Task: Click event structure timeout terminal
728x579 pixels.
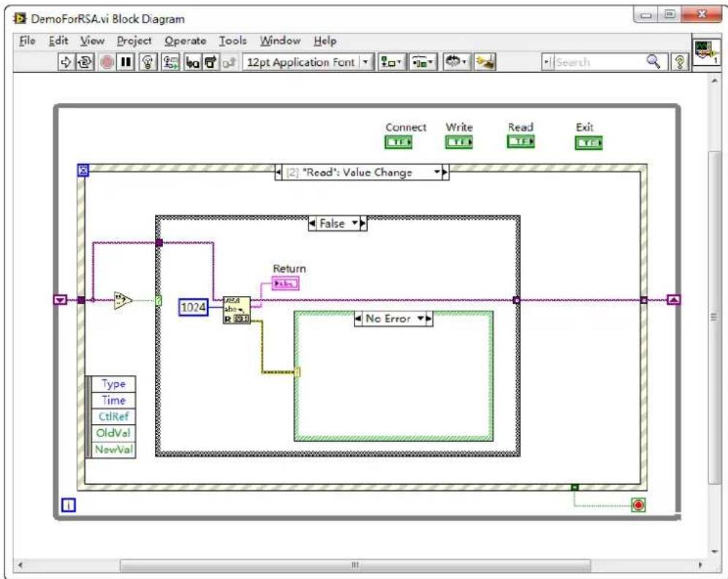Action: [83, 170]
